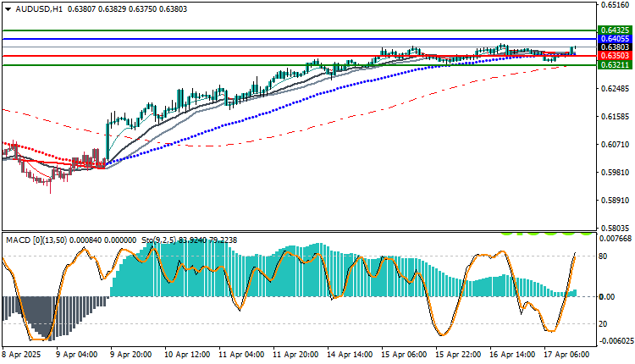Click the 0.60710 price on the scale

point(616,145)
